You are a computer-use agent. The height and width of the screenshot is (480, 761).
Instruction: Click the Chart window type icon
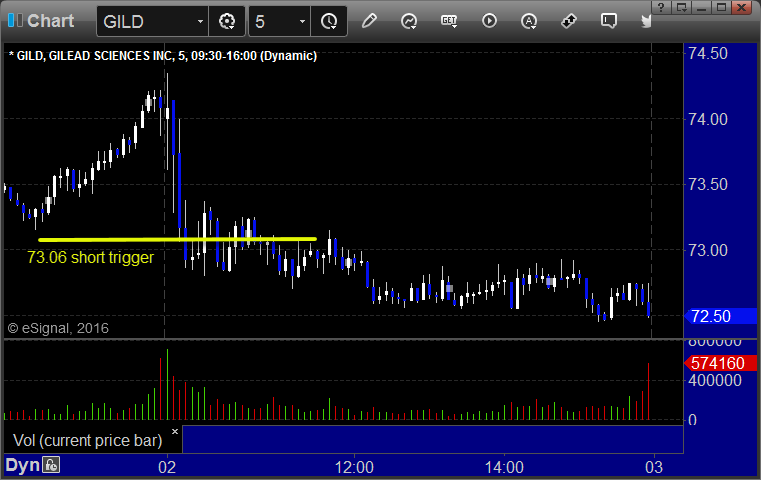[15, 20]
